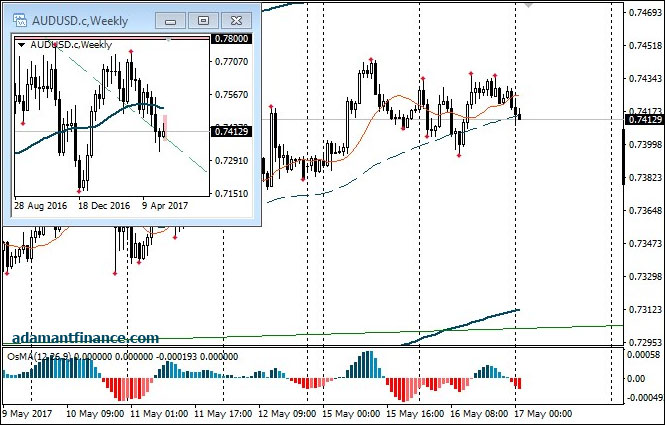Click the 0.73123 price axis label
Image resolution: width=665 pixels, height=425 pixels.
coord(645,310)
